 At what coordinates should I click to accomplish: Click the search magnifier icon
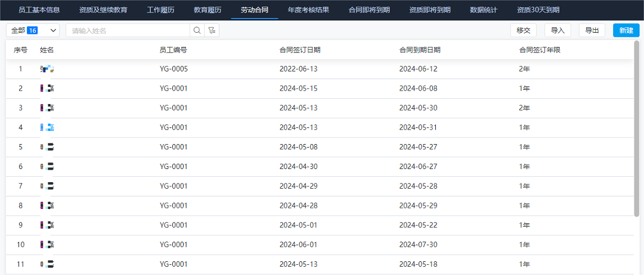(197, 30)
